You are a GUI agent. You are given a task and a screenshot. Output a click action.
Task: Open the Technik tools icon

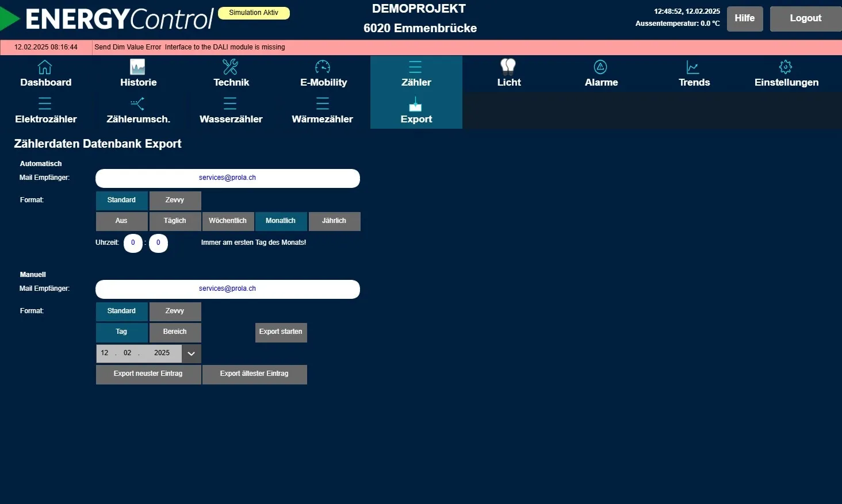[x=230, y=67]
